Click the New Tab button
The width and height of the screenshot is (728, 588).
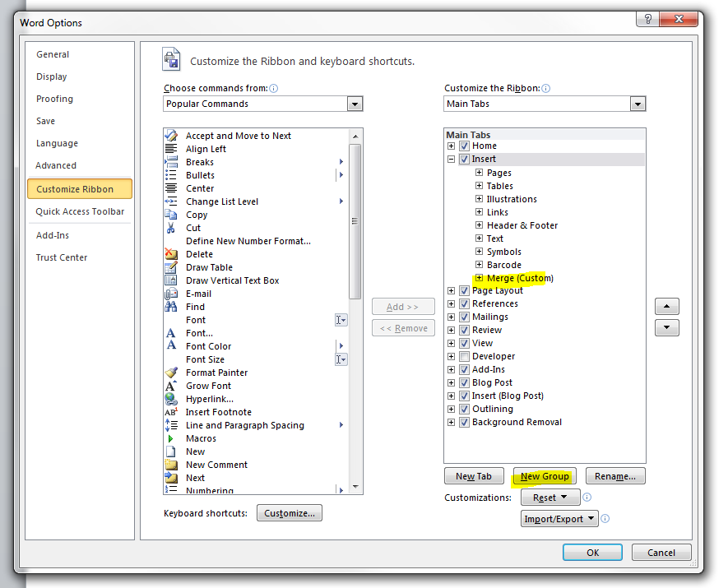pyautogui.click(x=474, y=476)
